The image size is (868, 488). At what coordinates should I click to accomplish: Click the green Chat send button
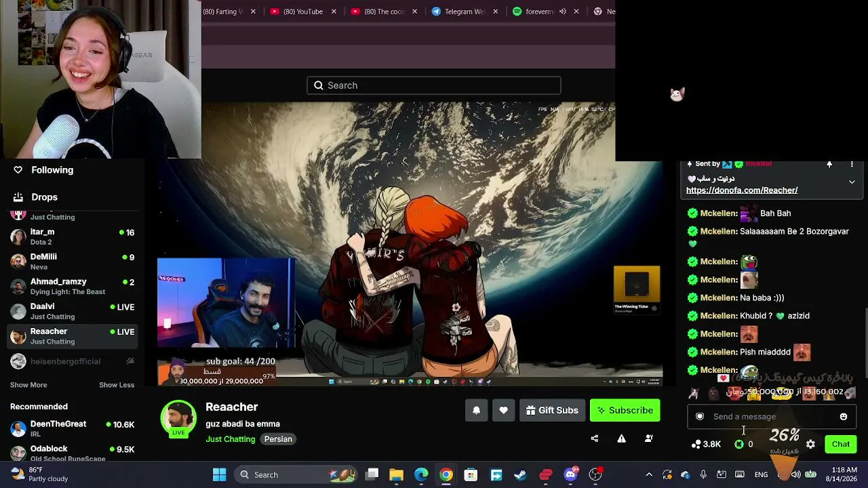coord(841,445)
